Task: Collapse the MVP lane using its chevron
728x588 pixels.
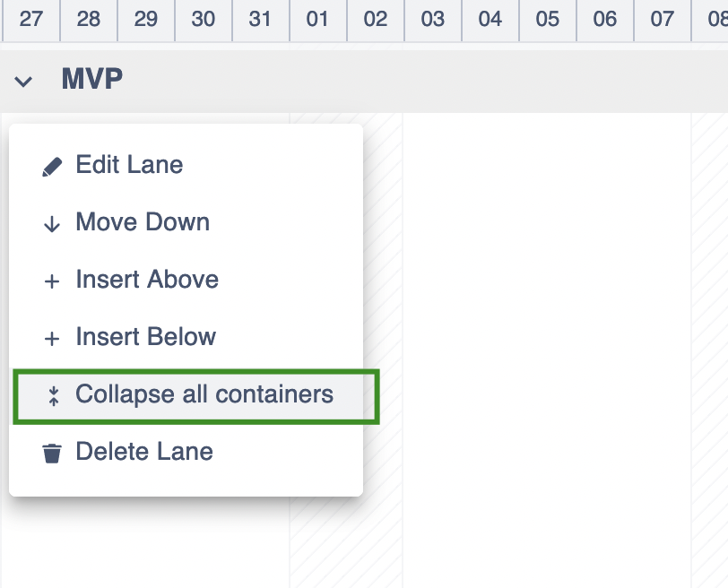Action: (x=24, y=82)
